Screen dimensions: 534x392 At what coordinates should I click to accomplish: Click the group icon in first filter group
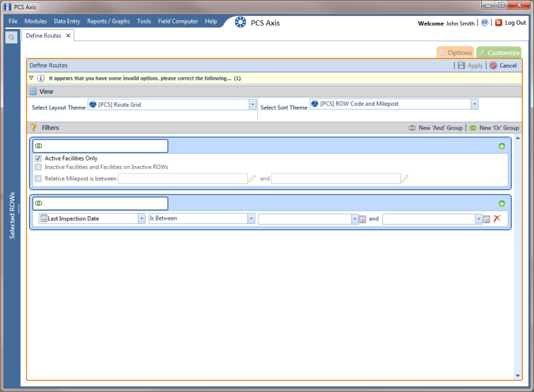pyautogui.click(x=39, y=146)
